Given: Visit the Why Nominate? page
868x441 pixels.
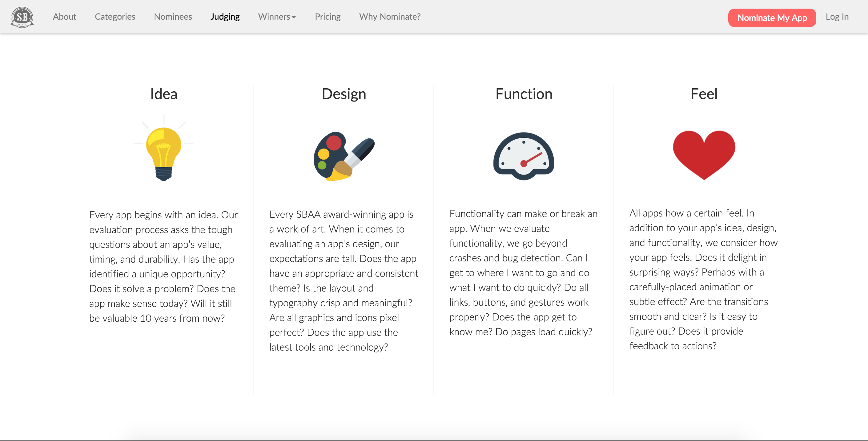Looking at the screenshot, I should [390, 17].
